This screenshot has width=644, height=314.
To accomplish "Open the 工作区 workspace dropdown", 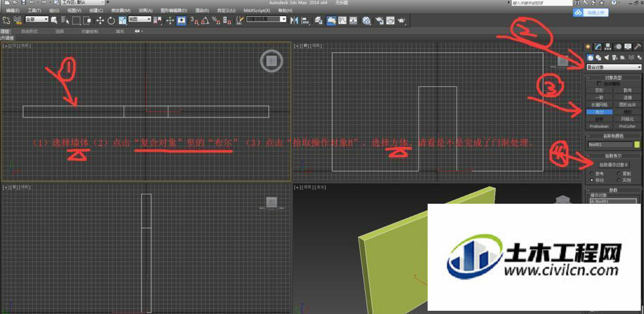I will (83, 2).
